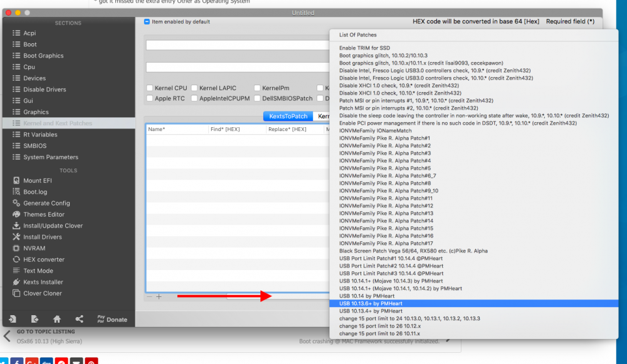This screenshot has width=627, height=364.
Task: Click the Name* column header
Action: tap(177, 130)
